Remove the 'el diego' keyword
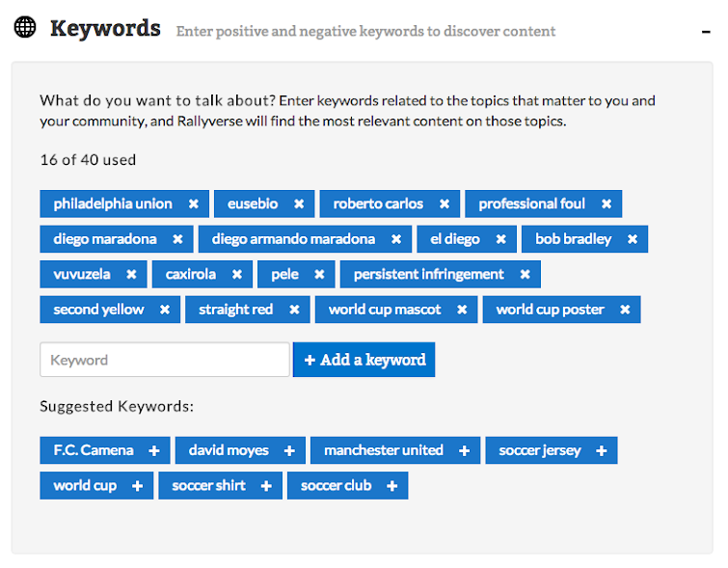The width and height of the screenshot is (728, 568). [501, 239]
